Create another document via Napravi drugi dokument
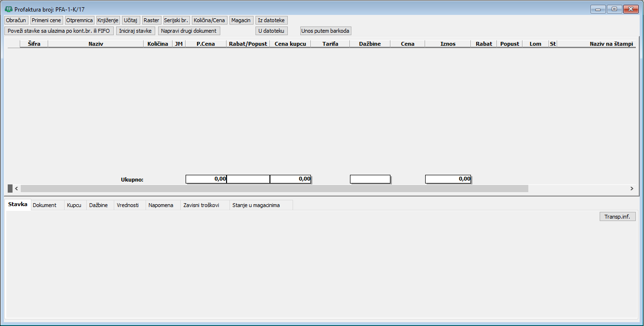Viewport: 644px width, 326px height. pos(189,31)
